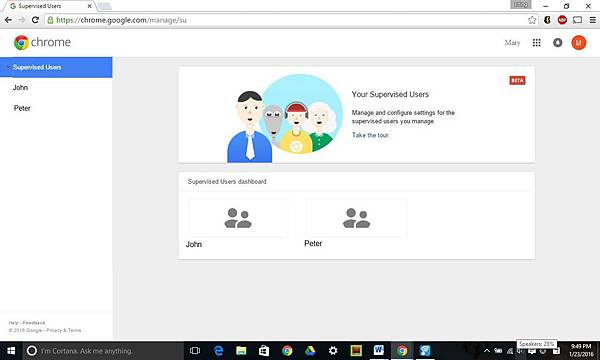The image size is (600, 360).
Task: Click the profile switcher button in title bar
Action: (520, 5)
